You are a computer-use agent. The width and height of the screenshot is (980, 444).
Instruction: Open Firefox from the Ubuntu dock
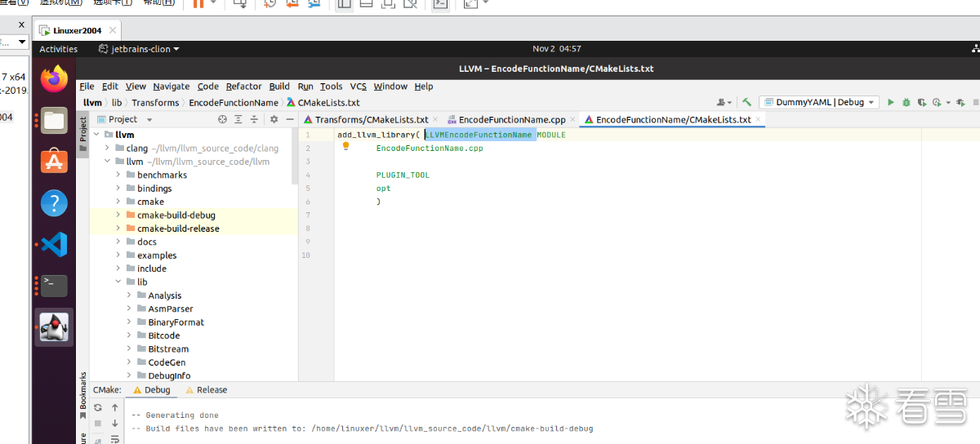pos(54,79)
